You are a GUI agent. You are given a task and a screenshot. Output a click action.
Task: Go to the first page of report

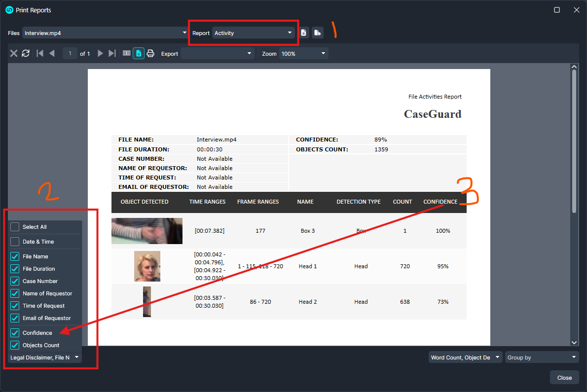pyautogui.click(x=40, y=53)
